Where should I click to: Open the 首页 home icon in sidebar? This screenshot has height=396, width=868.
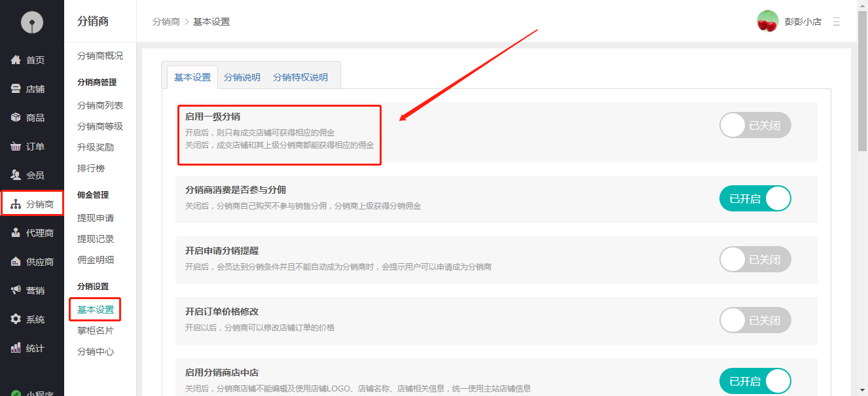pos(16,60)
